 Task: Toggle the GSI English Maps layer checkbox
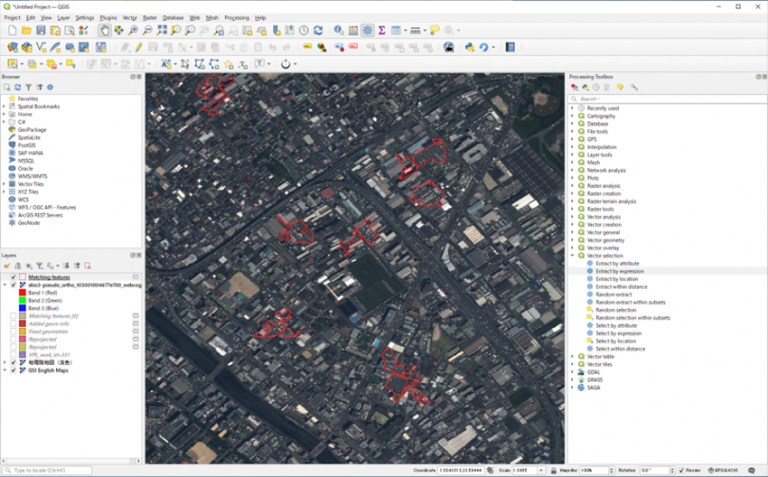[14, 370]
